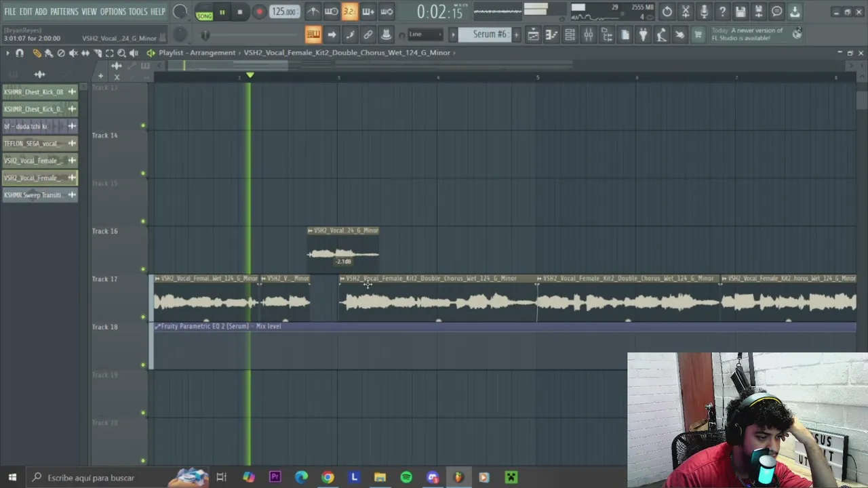Viewport: 868px width, 488px height.
Task: Click the render/export audio icon
Action: [759, 12]
